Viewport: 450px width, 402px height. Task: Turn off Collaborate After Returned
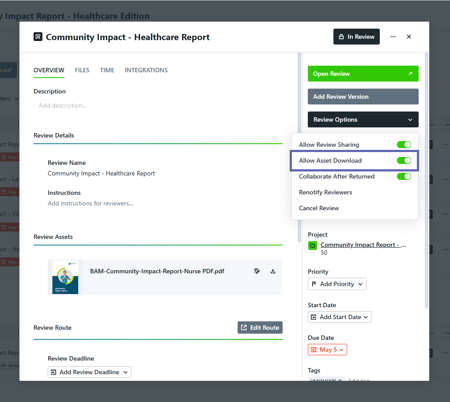point(404,176)
